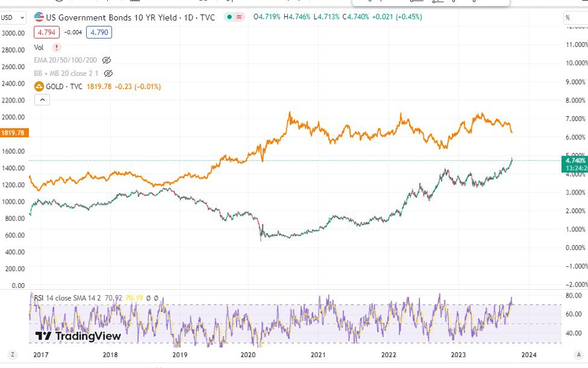Screen dimensions: 588x368
Task: Click the blue 4.790 buy price button
Action: [x=99, y=33]
